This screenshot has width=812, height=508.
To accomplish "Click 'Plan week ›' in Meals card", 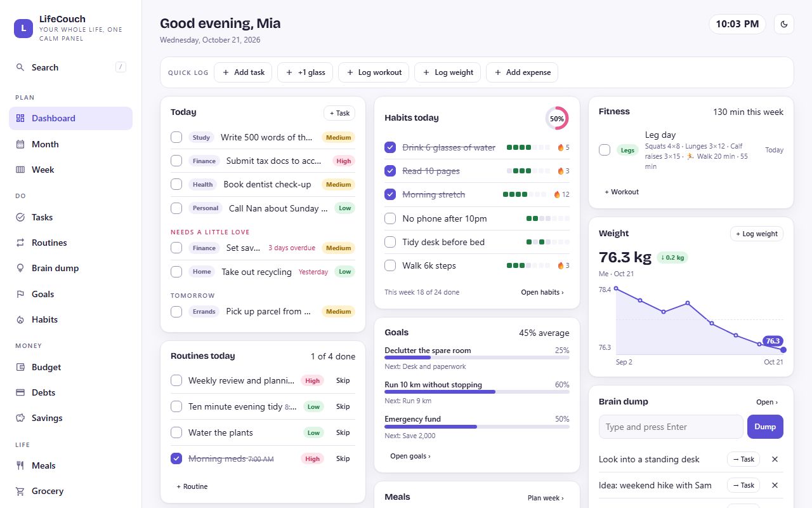I will pos(546,498).
